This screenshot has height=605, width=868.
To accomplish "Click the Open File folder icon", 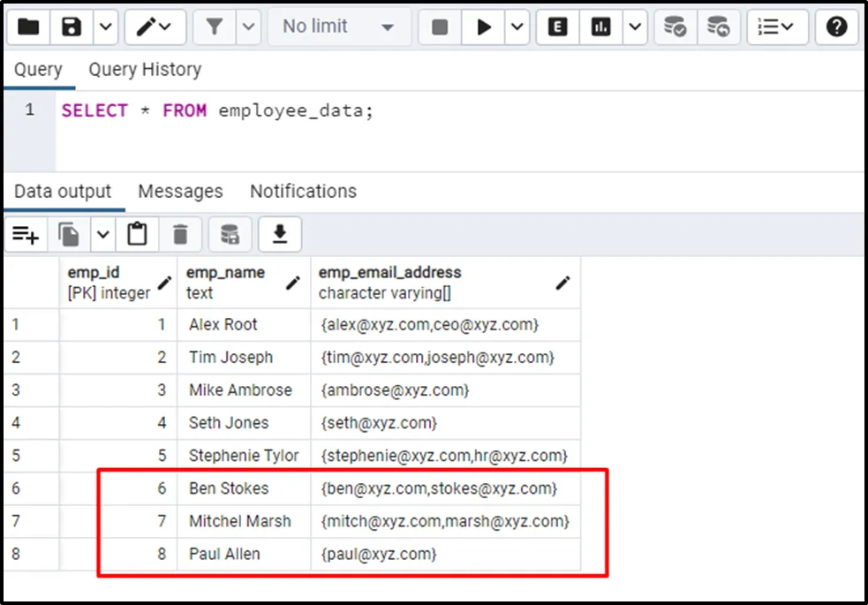I will [x=27, y=27].
